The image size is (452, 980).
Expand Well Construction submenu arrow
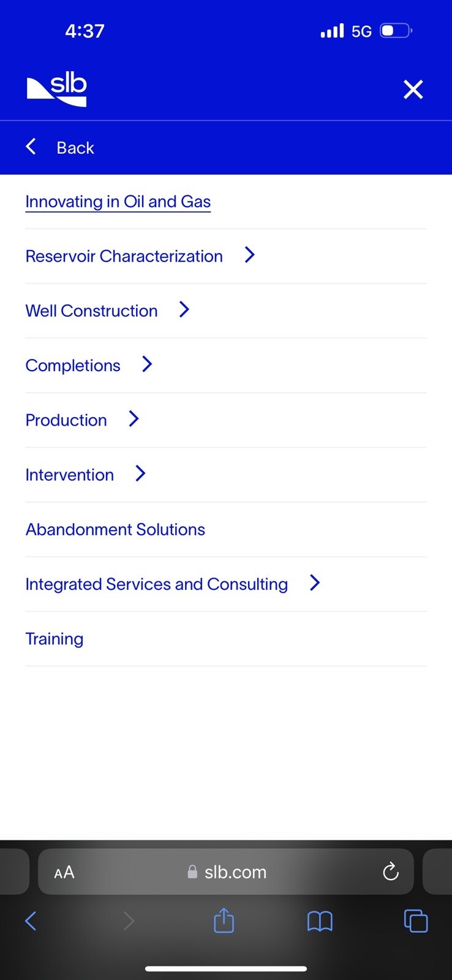184,310
